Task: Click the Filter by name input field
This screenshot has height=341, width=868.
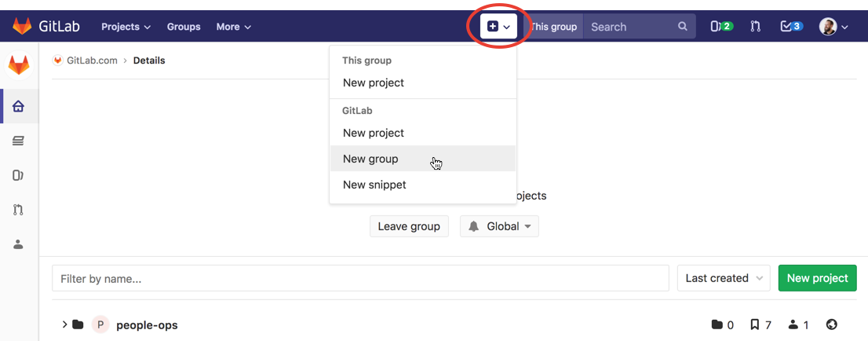Action: pos(361,278)
